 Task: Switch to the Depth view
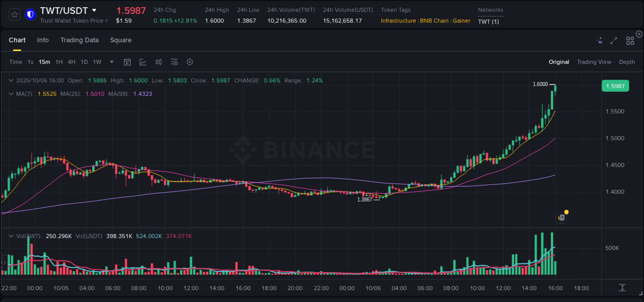[x=627, y=62]
